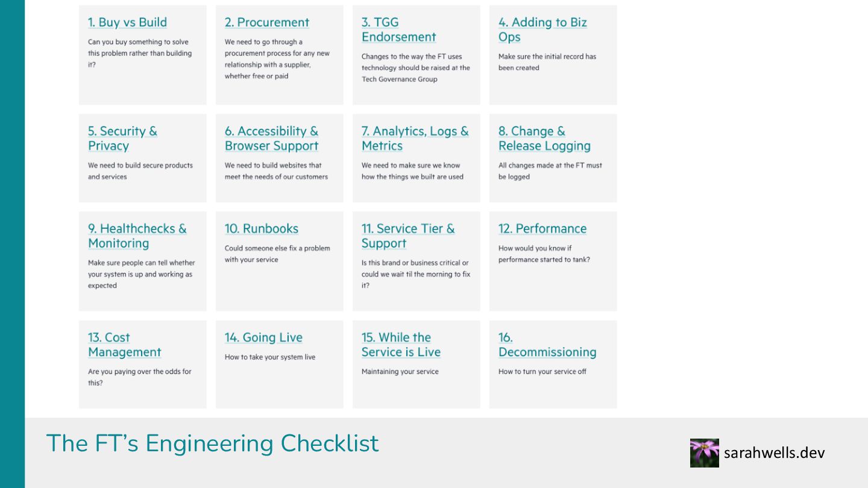This screenshot has height=488, width=868.
Task: Open '5. Security & Privacy' link
Action: pos(122,139)
